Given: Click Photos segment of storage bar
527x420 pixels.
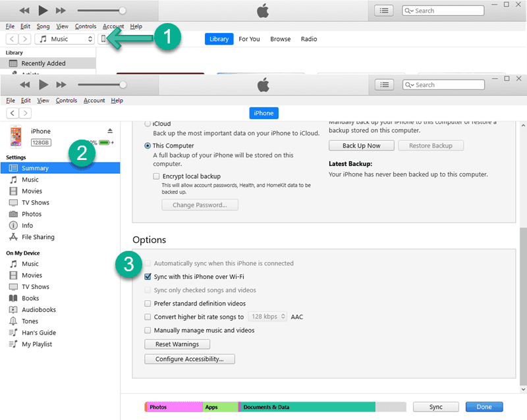Looking at the screenshot, I should coord(174,407).
